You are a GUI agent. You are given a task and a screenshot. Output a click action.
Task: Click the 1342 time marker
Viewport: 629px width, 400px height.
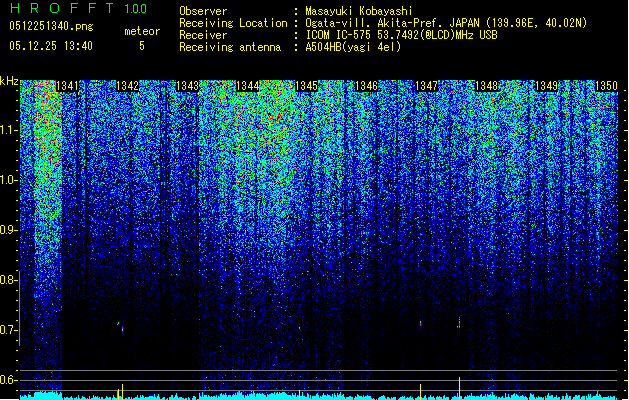127,86
